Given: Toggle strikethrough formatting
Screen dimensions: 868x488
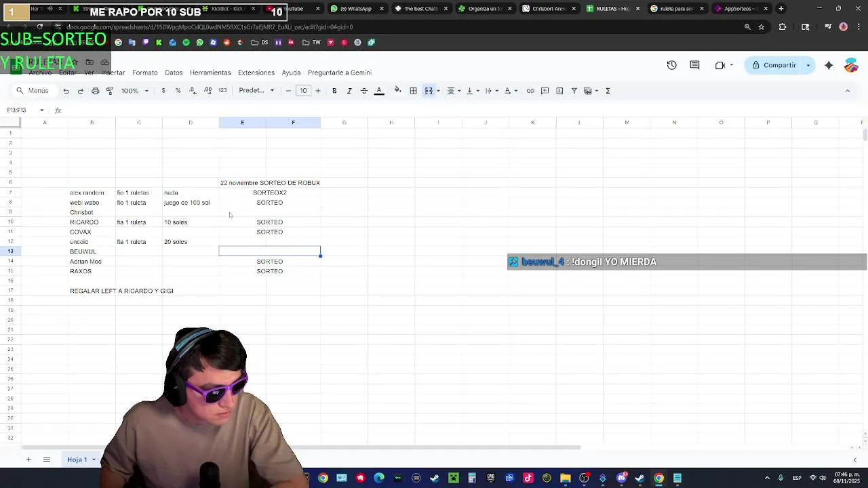Looking at the screenshot, I should coord(364,91).
